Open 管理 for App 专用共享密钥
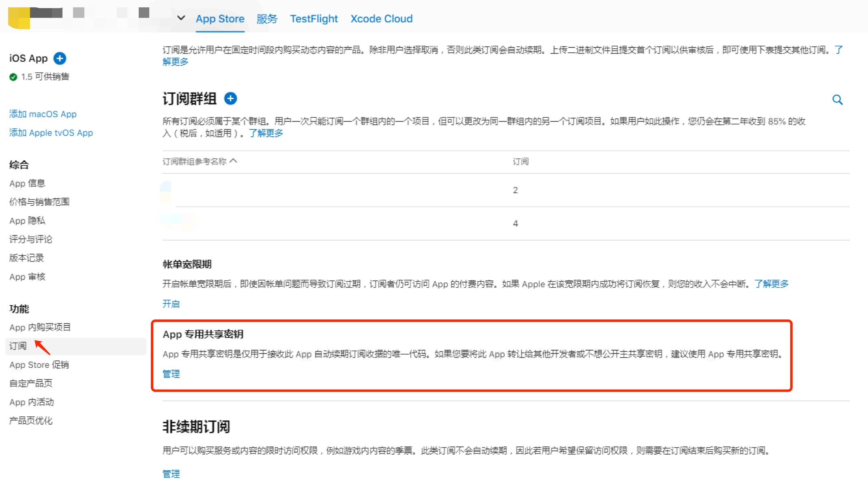Screen dimensions: 868x500 [171, 374]
